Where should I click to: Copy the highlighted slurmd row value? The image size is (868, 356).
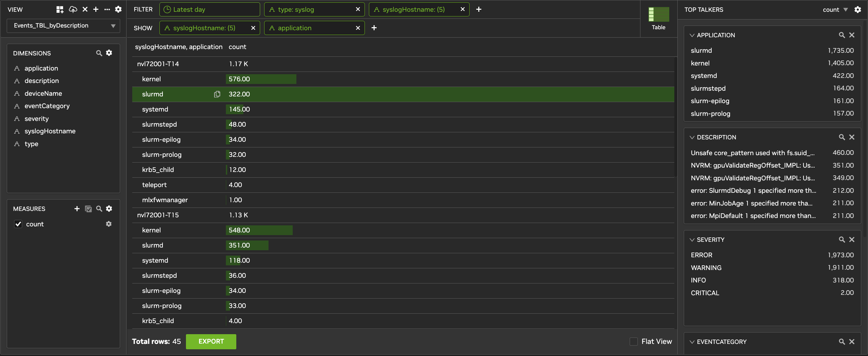point(218,94)
